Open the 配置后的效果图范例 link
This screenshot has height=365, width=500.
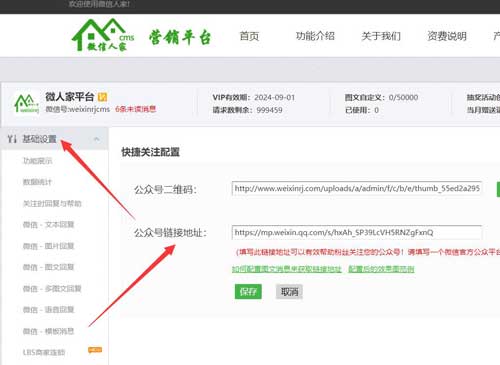tap(381, 269)
